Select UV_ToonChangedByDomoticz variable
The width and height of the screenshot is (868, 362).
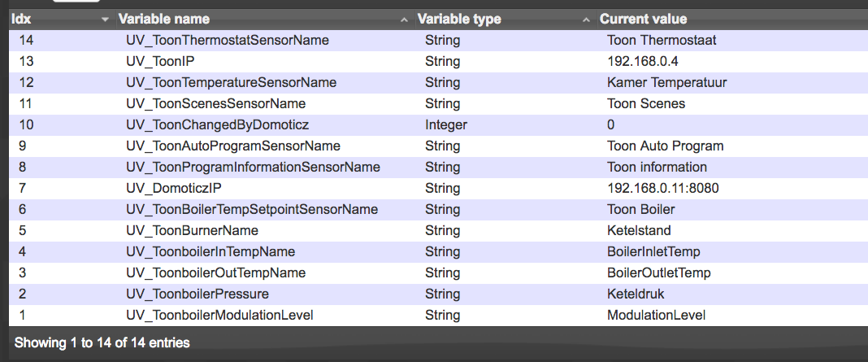(x=218, y=124)
